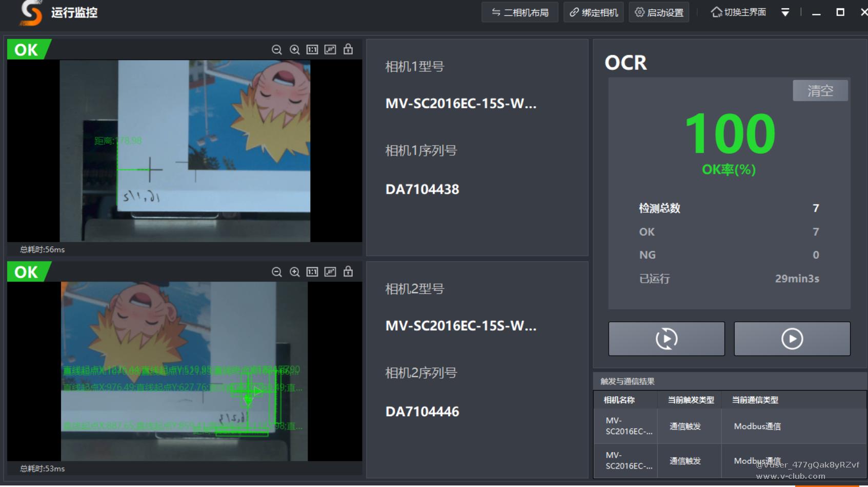The height and width of the screenshot is (487, 868).
Task: Zoom in on camera 2 image
Action: (295, 272)
